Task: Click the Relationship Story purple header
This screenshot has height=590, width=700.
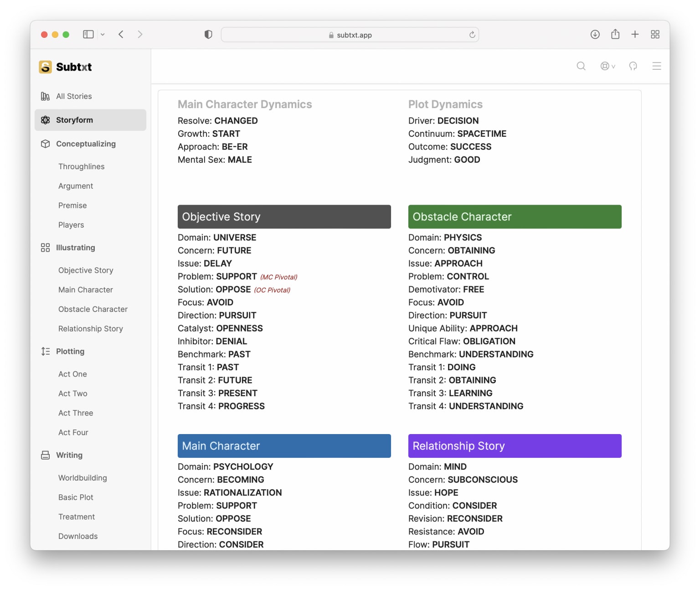Action: pos(515,446)
